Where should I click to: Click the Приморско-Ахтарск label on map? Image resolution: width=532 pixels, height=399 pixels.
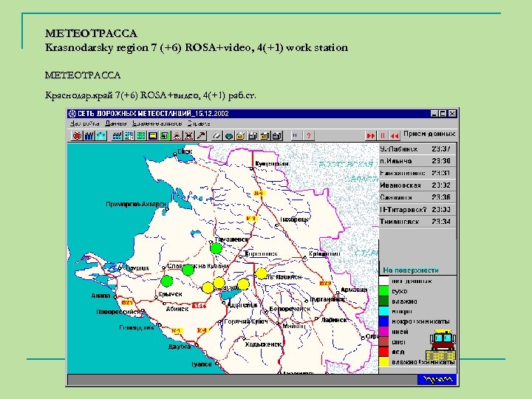click(136, 204)
